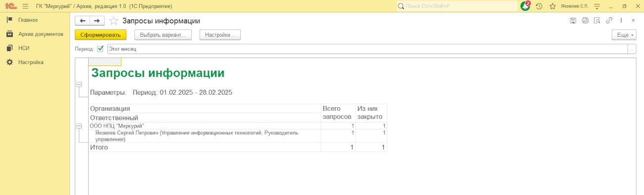Screen dimensions: 644x195
Task: Click the Итого row label
Action: point(99,147)
